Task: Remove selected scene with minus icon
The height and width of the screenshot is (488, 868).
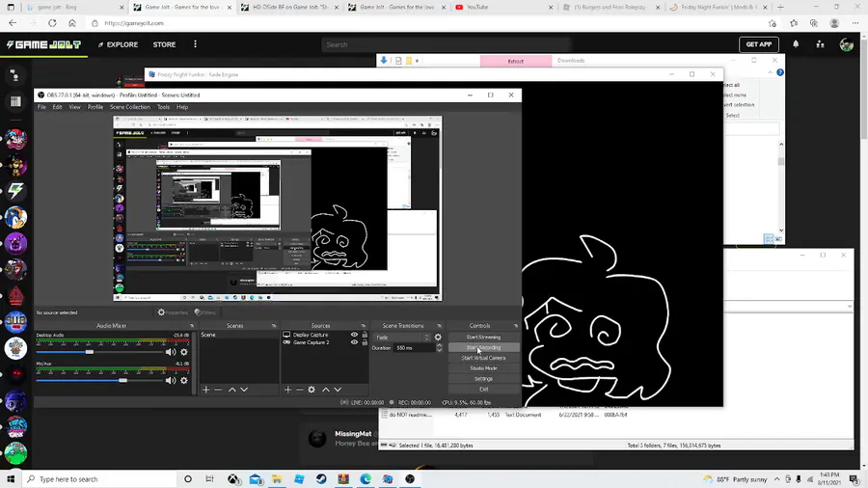Action: click(218, 390)
